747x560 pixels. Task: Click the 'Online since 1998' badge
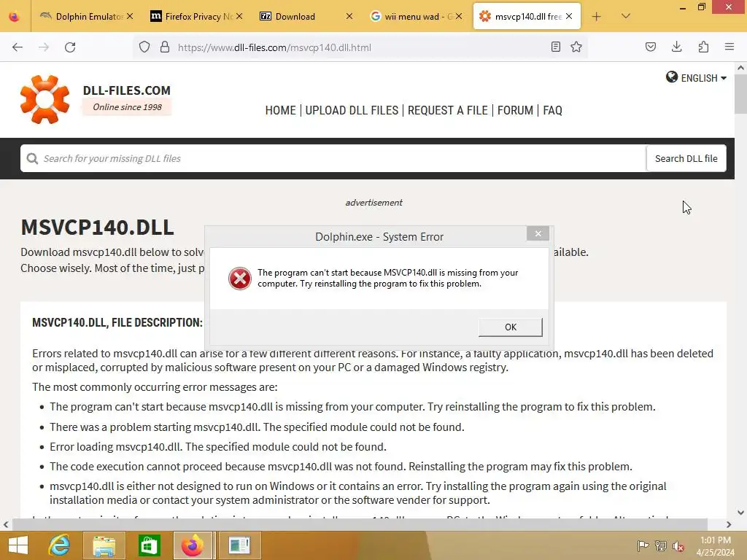[x=127, y=107]
